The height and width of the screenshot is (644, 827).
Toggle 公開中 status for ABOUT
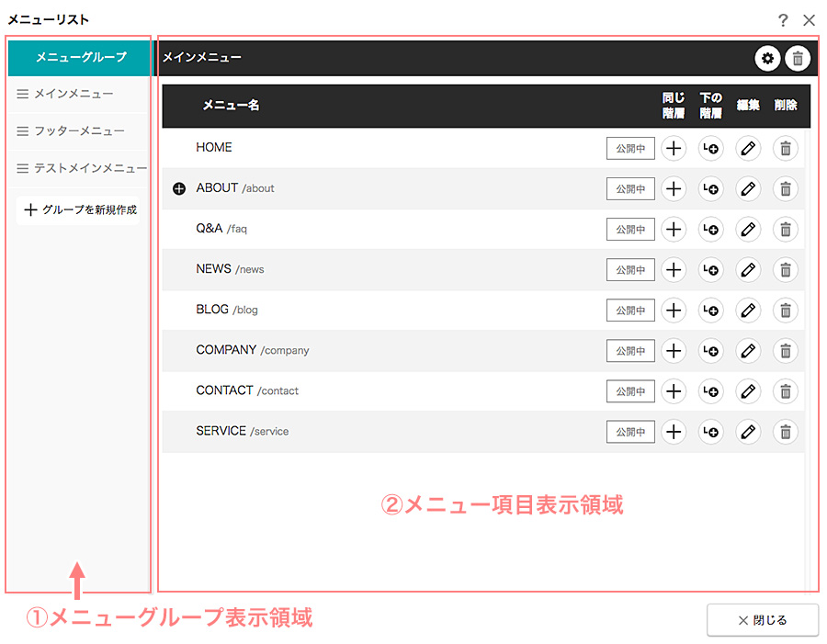click(x=630, y=189)
